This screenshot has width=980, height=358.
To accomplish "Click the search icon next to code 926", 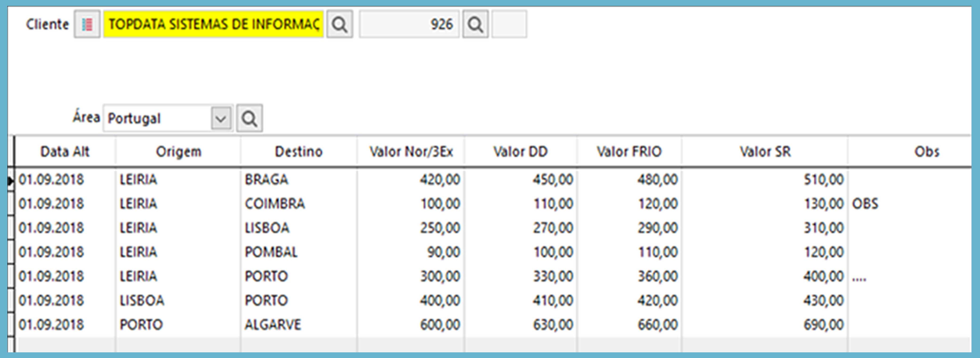I will [x=476, y=24].
